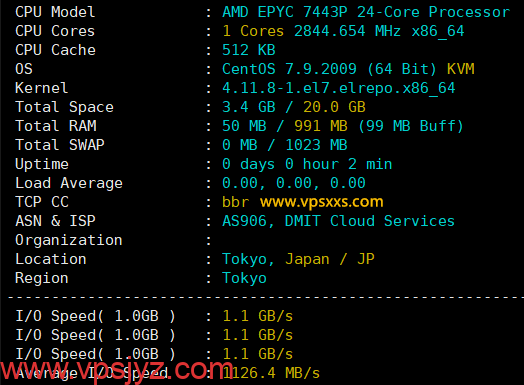Click the x86_64 architecture text on CPU Cores row
The image size is (524, 385).
point(438,31)
